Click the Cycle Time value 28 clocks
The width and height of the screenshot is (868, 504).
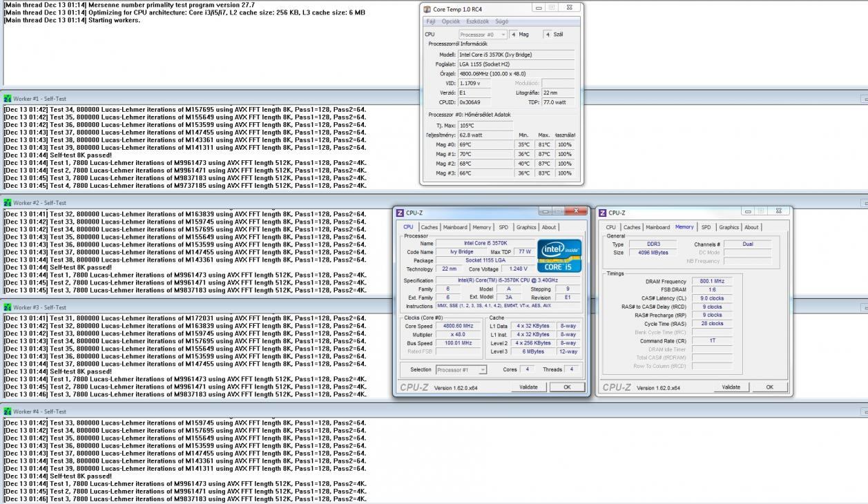pos(712,324)
